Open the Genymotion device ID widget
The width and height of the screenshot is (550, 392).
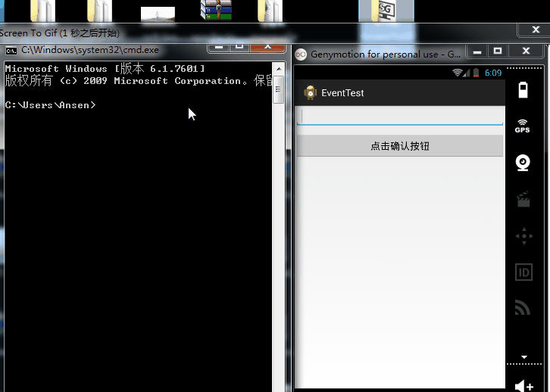[x=523, y=272]
